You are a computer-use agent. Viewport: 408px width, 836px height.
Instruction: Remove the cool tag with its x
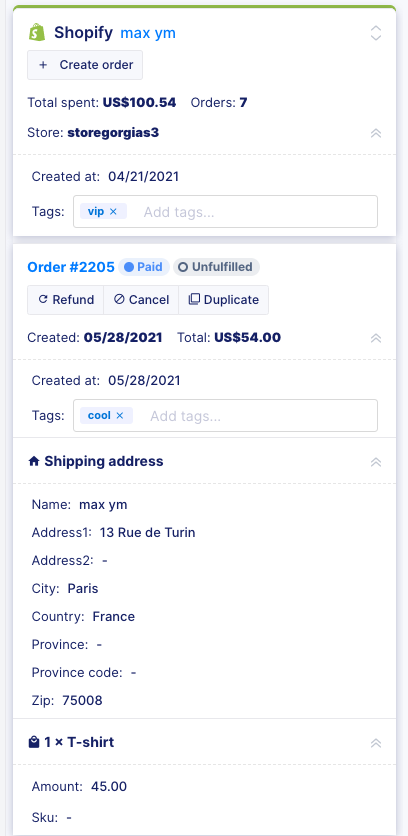119,415
